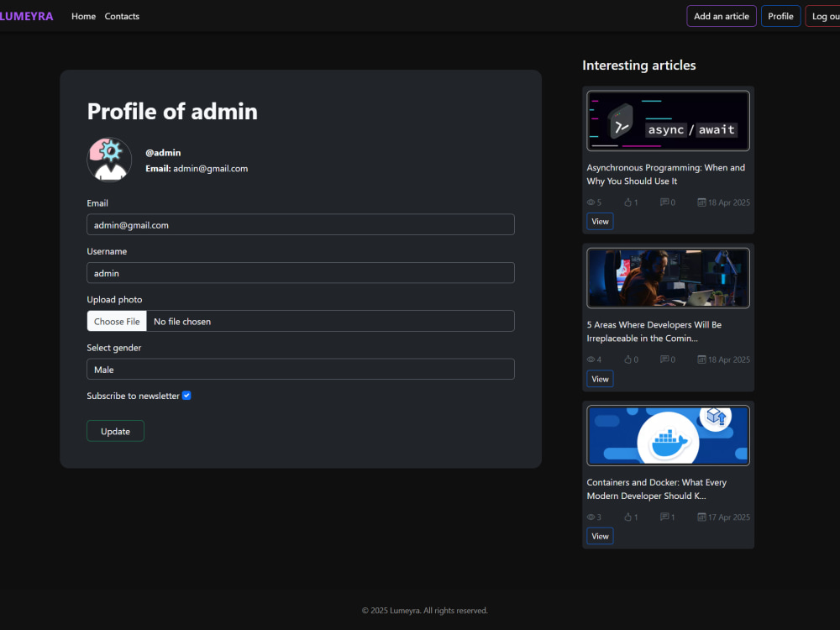
Task: Toggle Subscribe to newsletter checkbox
Action: 186,396
